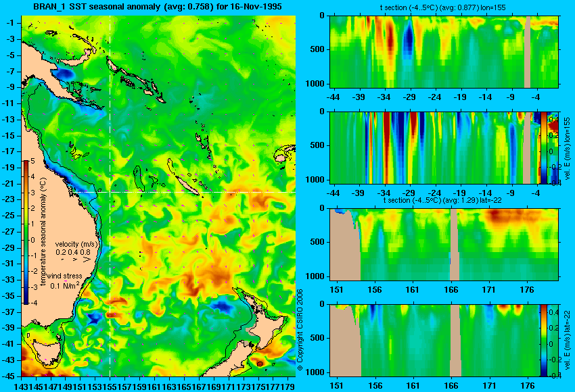Click the 'temperature seasonal anomaly (°C)' vertical label
Screen dimensions: 575x392
[x=43, y=232]
